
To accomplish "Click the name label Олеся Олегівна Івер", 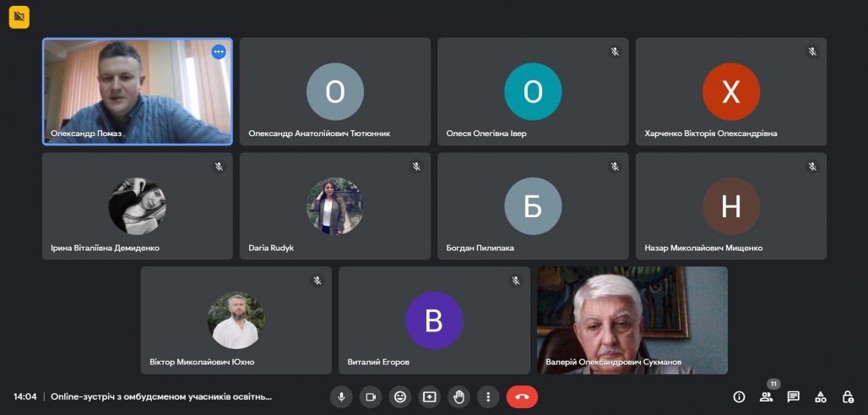I will [x=486, y=134].
